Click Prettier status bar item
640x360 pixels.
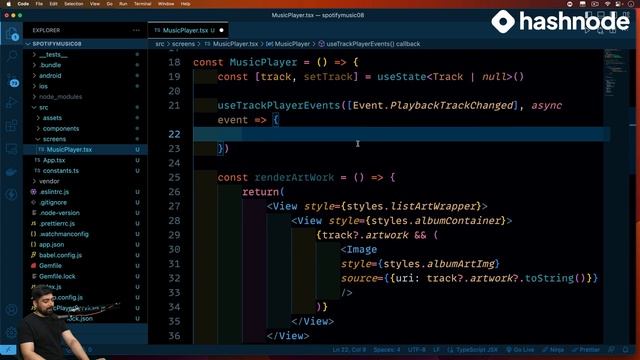pyautogui.click(x=586, y=350)
